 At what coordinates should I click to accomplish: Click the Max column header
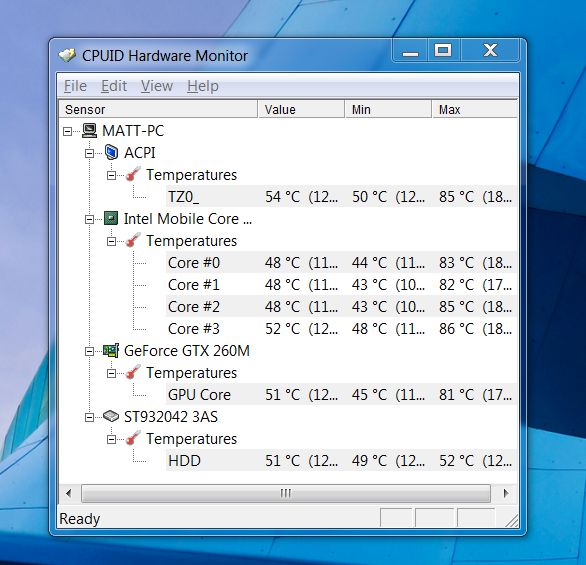pos(475,109)
